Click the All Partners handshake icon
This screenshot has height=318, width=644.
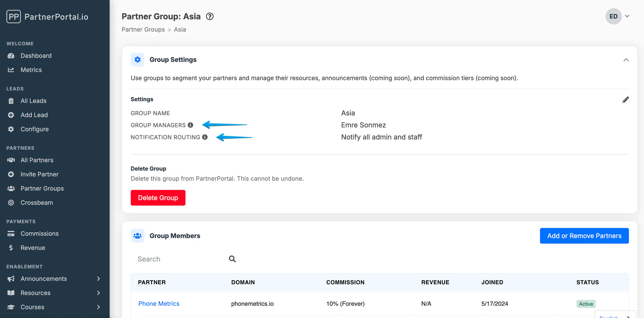click(x=11, y=160)
